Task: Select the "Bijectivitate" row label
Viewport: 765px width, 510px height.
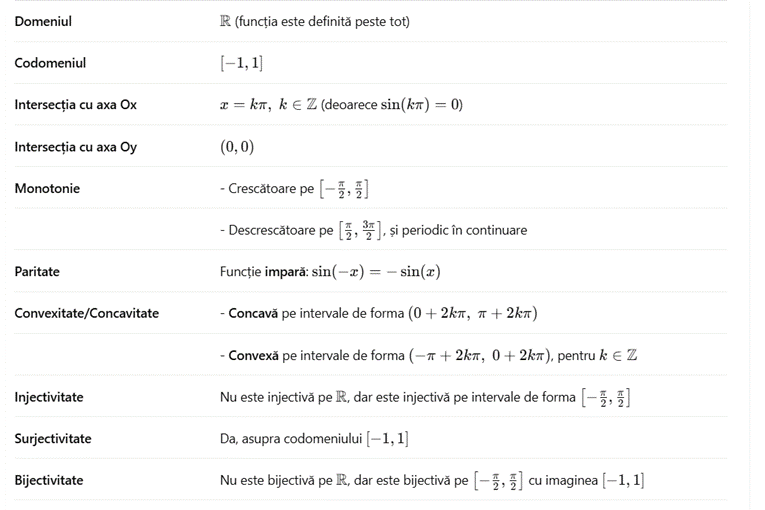Action: click(49, 481)
